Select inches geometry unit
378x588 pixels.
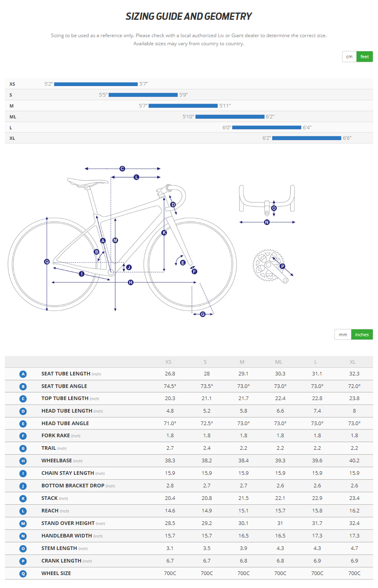point(362,335)
